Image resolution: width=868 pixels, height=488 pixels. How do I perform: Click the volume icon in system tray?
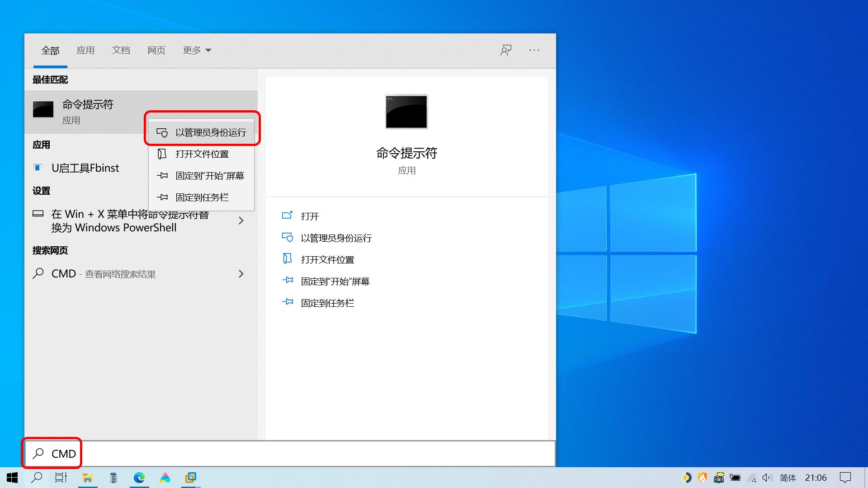[x=767, y=477]
